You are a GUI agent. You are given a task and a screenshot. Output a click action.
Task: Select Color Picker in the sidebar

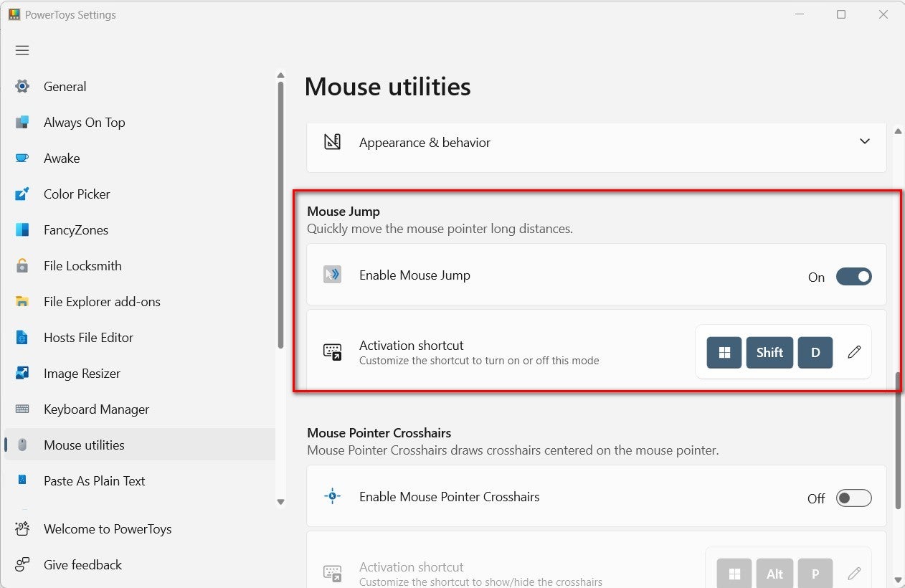[x=140, y=194]
